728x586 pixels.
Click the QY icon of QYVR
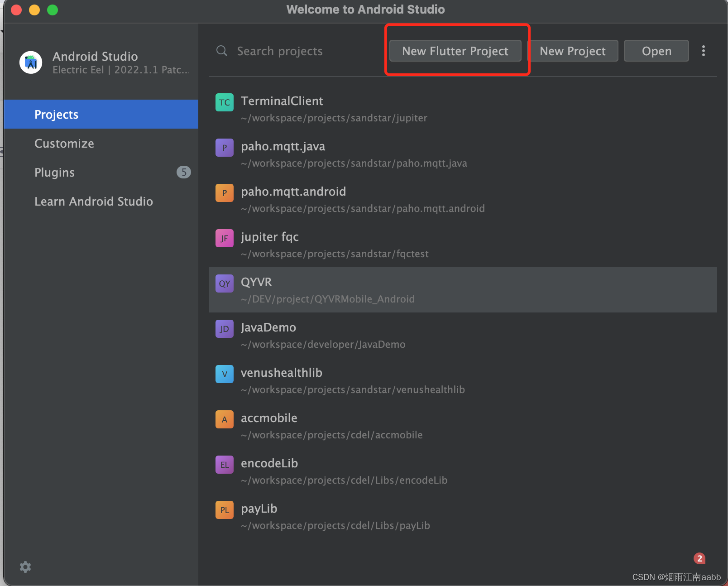pyautogui.click(x=225, y=283)
